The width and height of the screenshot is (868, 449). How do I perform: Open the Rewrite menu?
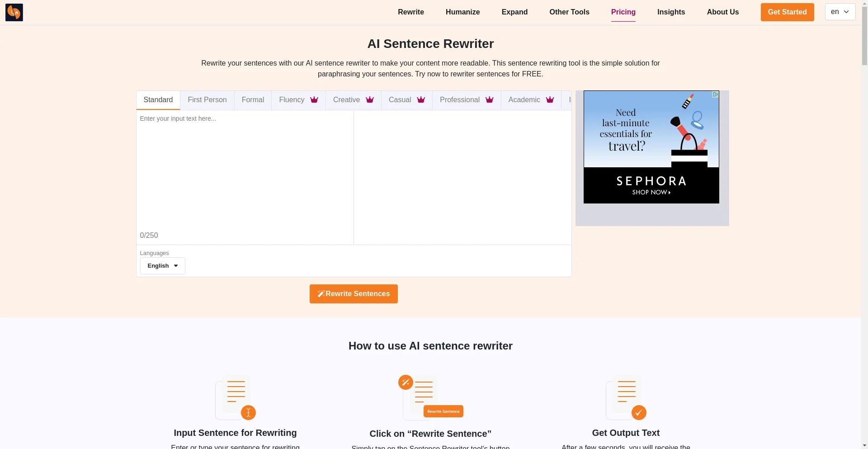click(x=411, y=12)
